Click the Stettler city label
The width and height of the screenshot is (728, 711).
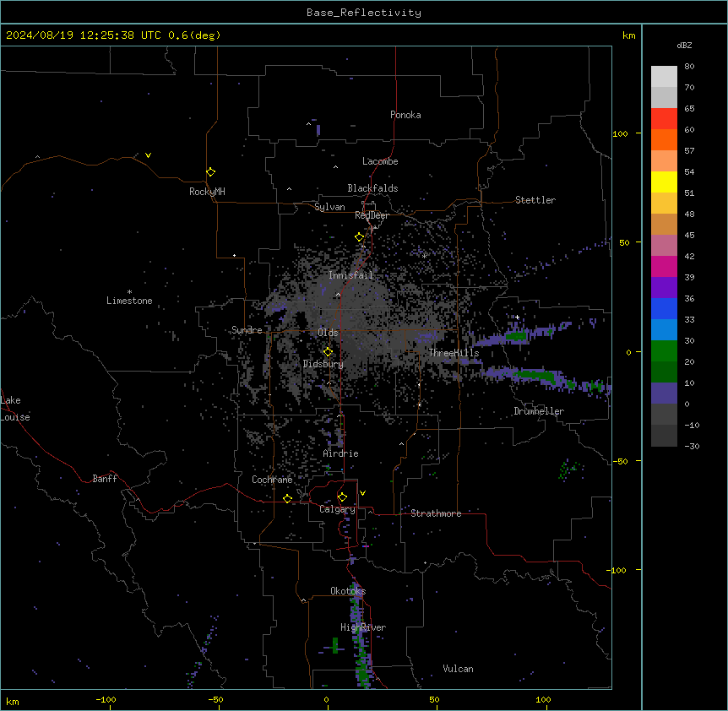(x=535, y=200)
